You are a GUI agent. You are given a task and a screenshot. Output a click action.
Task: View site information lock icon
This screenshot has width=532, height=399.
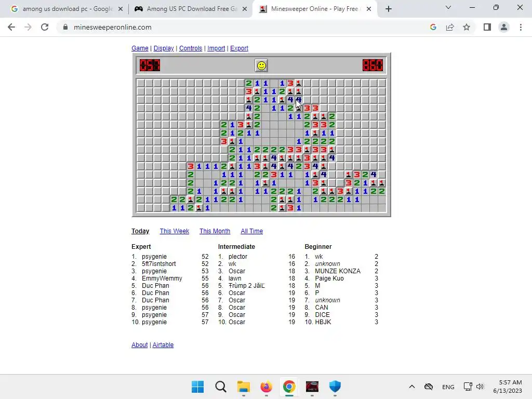[x=65, y=27]
